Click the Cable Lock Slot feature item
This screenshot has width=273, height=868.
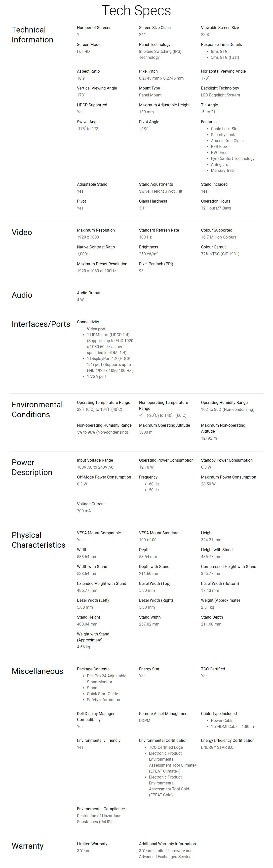pos(225,129)
